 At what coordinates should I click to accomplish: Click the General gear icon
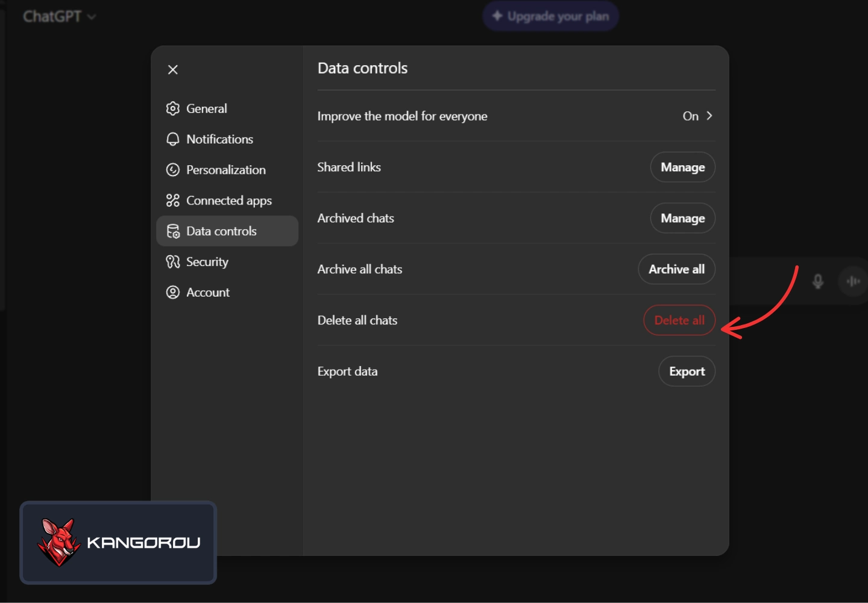[173, 109]
